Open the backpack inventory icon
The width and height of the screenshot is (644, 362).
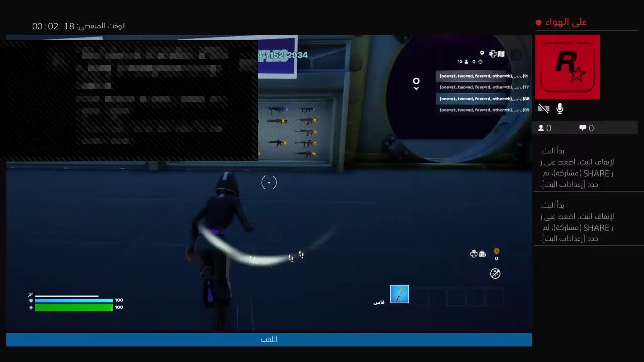coord(482,254)
